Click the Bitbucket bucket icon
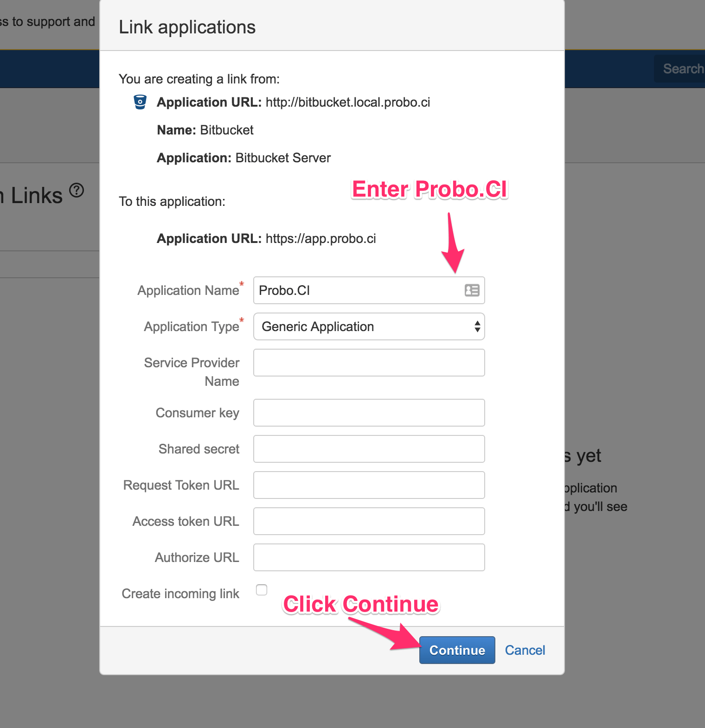The width and height of the screenshot is (705, 728). click(x=140, y=102)
